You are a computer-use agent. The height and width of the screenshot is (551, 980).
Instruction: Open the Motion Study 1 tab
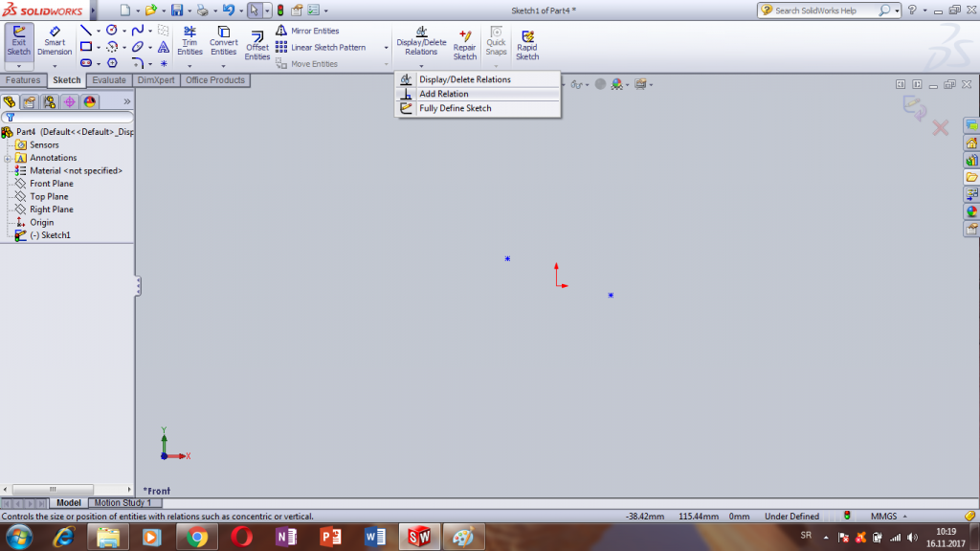point(122,503)
